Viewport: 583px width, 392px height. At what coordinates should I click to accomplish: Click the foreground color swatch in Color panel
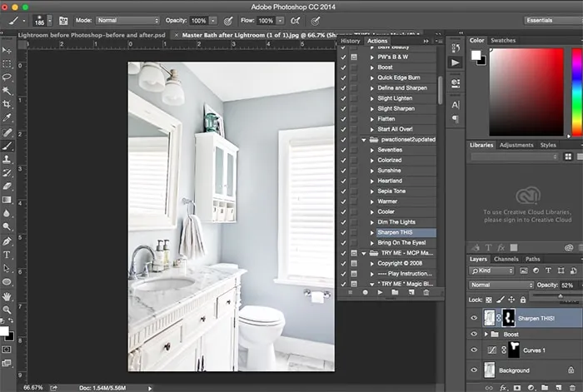click(x=476, y=56)
